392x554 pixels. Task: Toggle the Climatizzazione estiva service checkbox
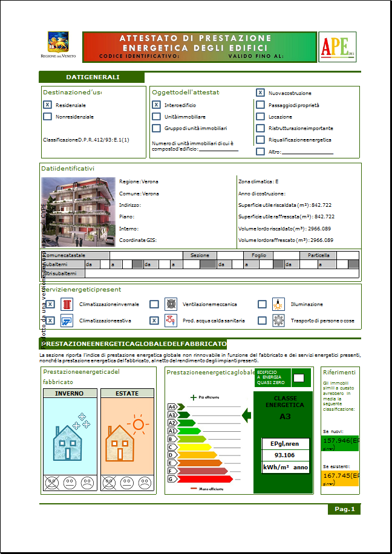(51, 321)
